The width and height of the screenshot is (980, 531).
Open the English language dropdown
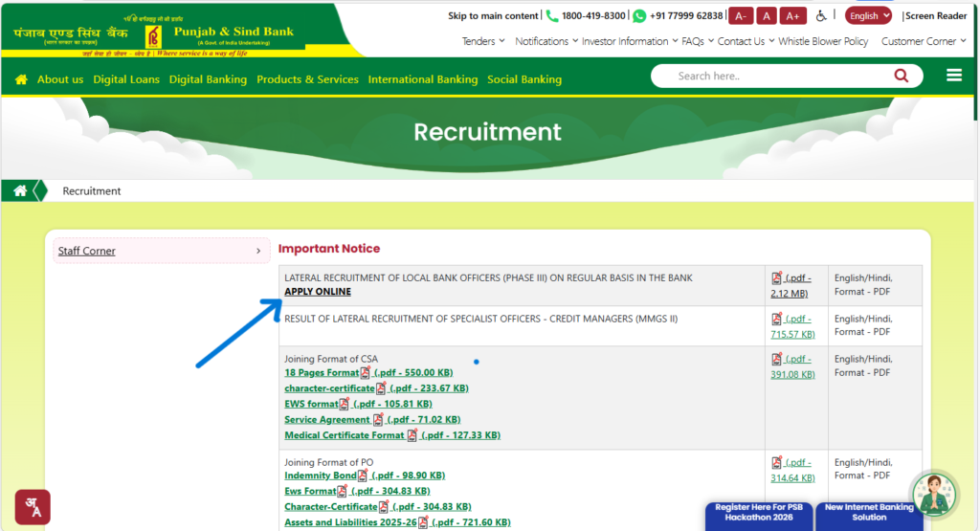868,15
